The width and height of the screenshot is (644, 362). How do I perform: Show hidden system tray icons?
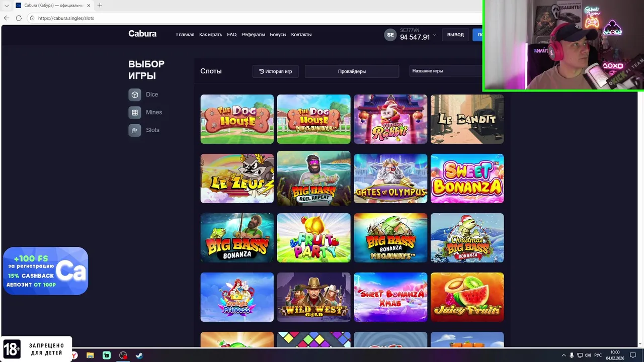coord(563,355)
